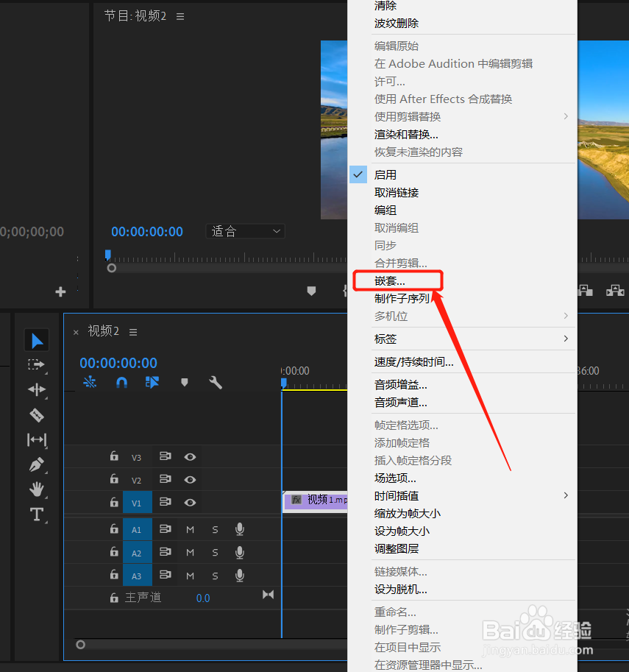The image size is (629, 672).
Task: Select the Ripple Edit tool
Action: coord(37,389)
